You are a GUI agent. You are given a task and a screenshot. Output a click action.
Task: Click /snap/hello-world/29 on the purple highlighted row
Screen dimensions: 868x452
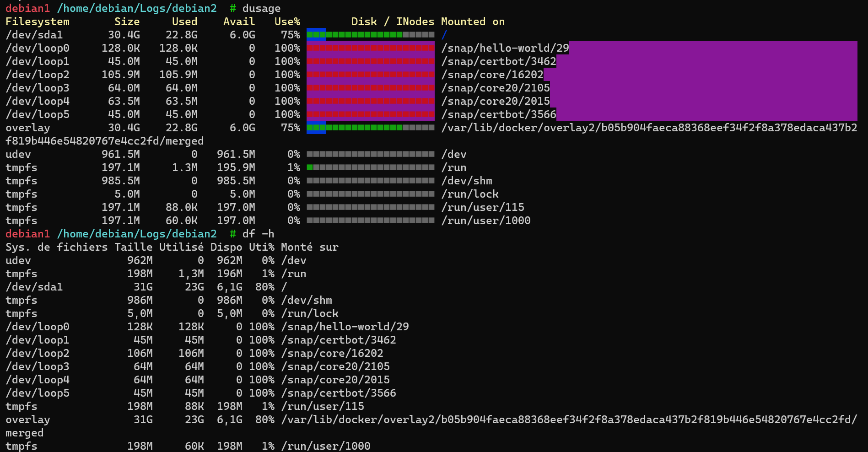coord(505,48)
